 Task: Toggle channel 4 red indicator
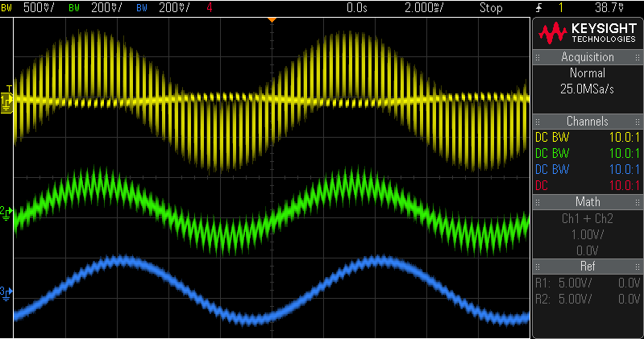click(210, 8)
